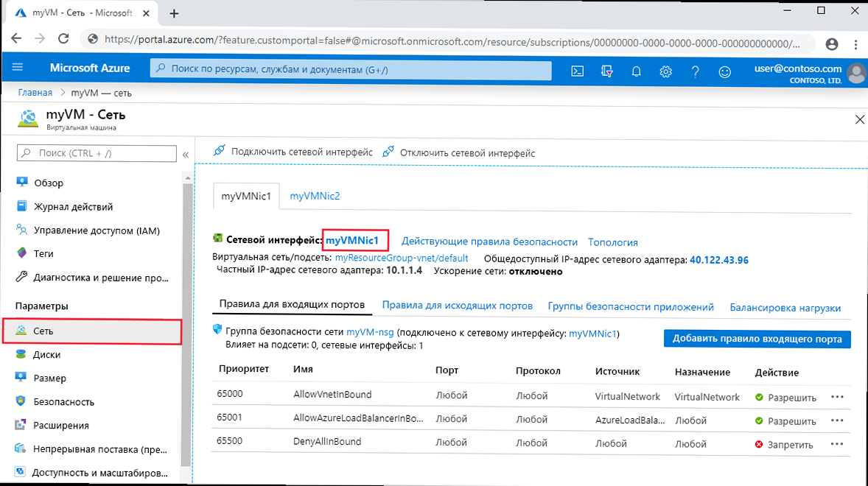Click the help question mark icon
This screenshot has height=486, width=868.
pos(695,71)
